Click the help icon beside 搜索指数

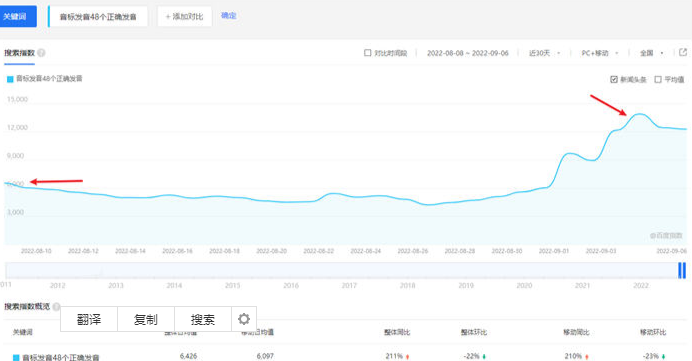point(41,53)
